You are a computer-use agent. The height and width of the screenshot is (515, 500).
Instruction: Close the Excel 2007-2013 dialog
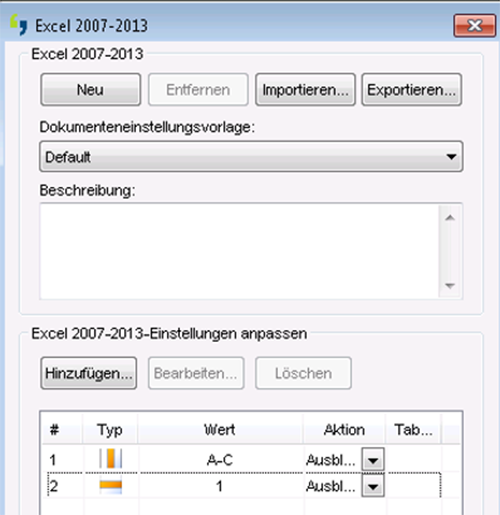475,25
